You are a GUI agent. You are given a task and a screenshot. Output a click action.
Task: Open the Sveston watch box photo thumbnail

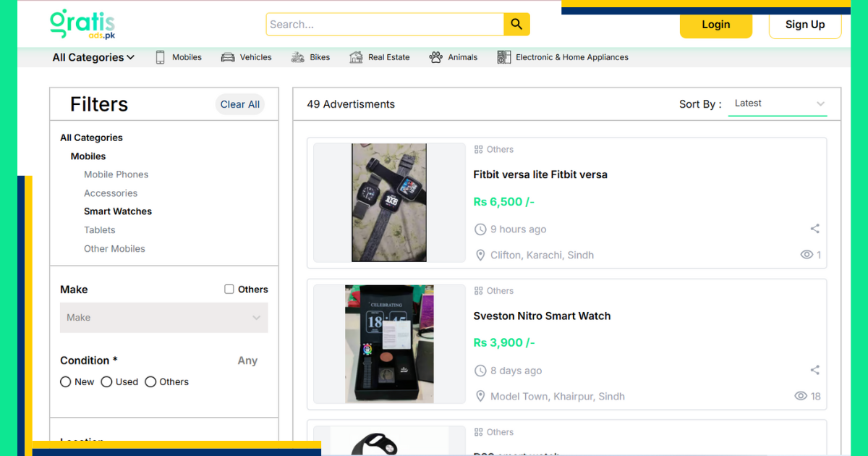pos(389,344)
